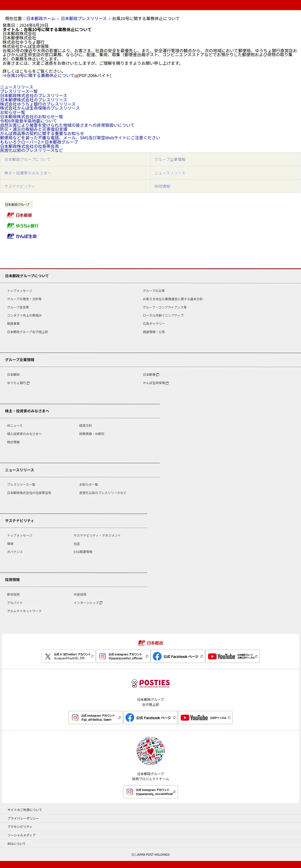Click the 採用情報 footer heading
Screen dimensions: 301x868
click(13, 580)
